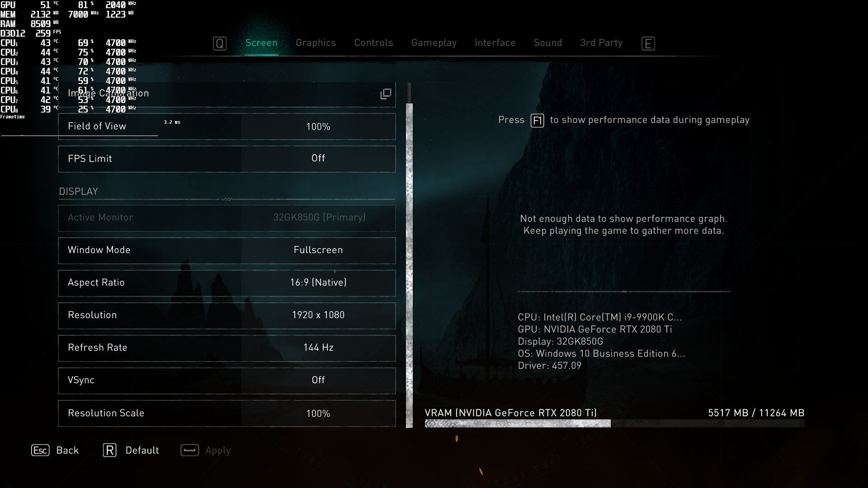The height and width of the screenshot is (488, 868).
Task: Click Sound tab in settings menu
Action: coord(547,43)
